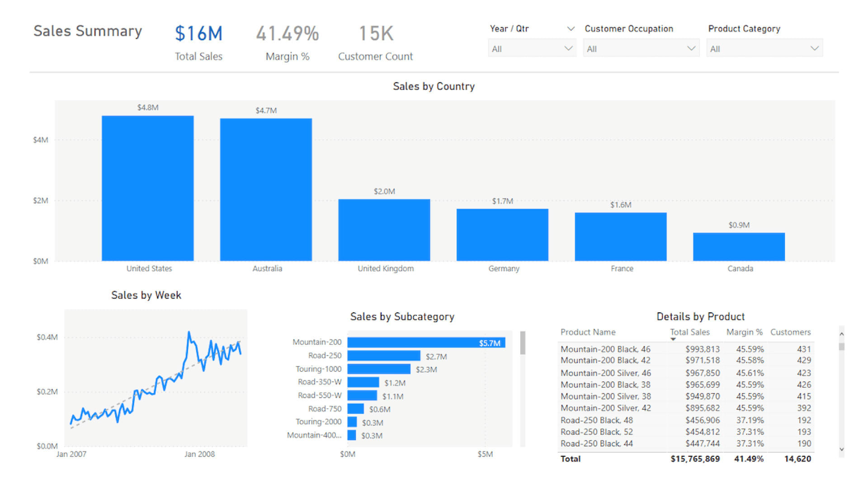Image resolution: width=868 pixels, height=488 pixels.
Task: Open the Year / Qtr All dropdown
Action: tap(532, 48)
